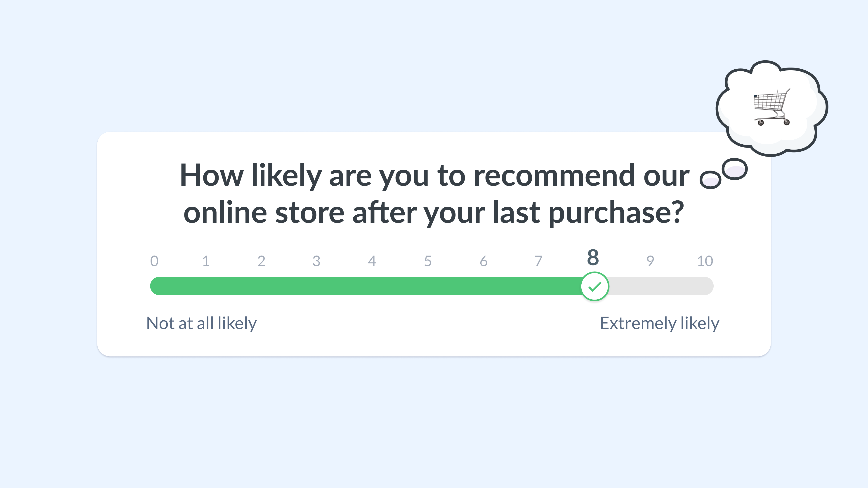Pick rating 7 on the scale

point(539,261)
